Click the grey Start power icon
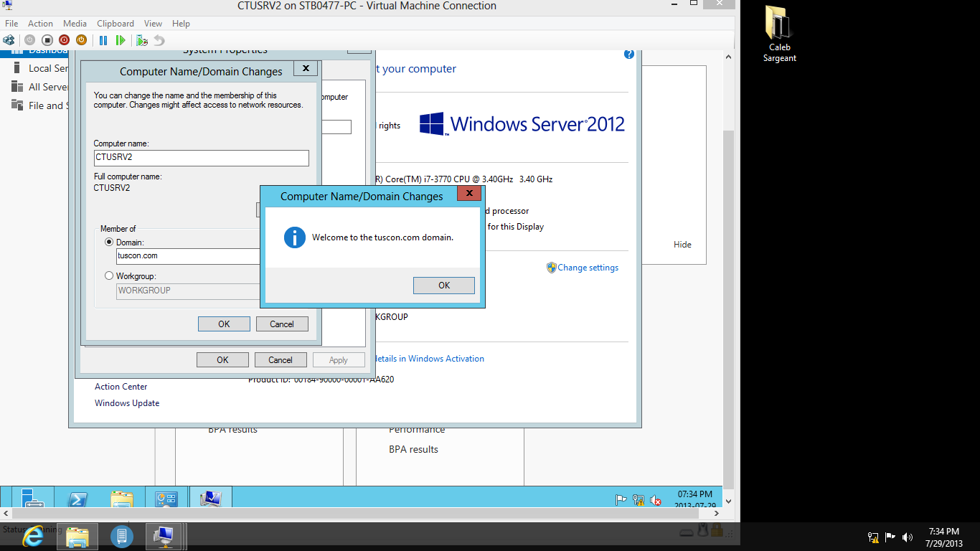This screenshot has height=551, width=980. pyautogui.click(x=30, y=40)
